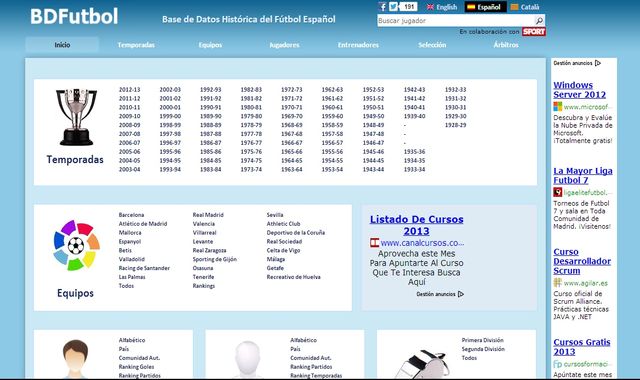Open the Listado De Cursos 2013 ad
640x380 pixels.
click(x=416, y=225)
